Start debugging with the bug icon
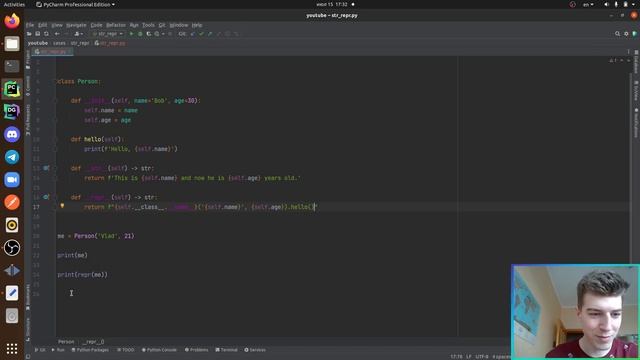Viewport: 640px width, 360px height. click(140, 34)
